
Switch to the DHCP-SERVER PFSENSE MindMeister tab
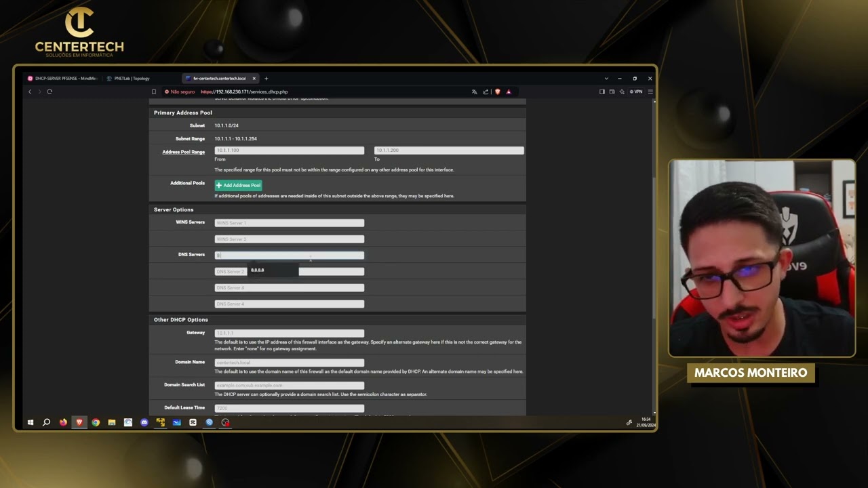(62, 79)
